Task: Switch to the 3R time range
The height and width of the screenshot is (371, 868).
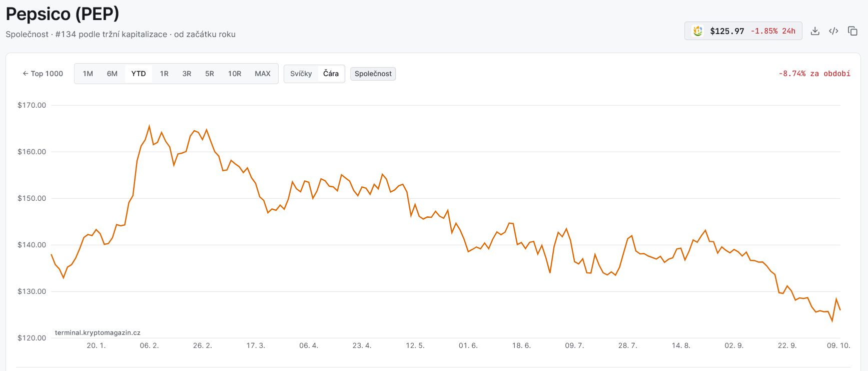Action: 187,74
